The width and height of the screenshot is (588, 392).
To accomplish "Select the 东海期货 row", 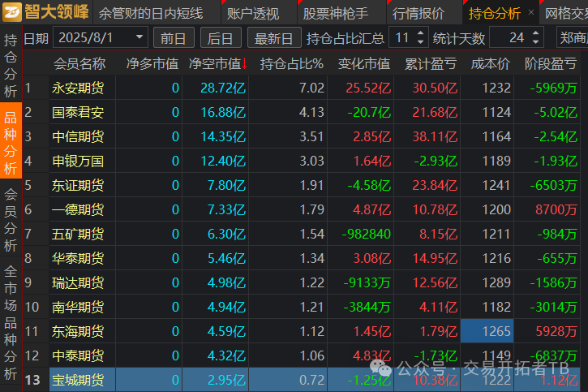I will [x=302, y=332].
